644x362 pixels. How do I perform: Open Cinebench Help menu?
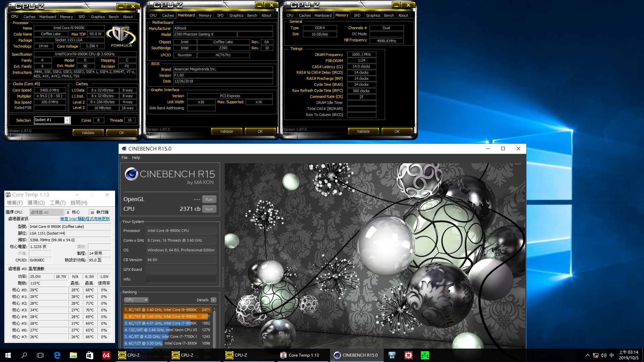click(x=136, y=158)
